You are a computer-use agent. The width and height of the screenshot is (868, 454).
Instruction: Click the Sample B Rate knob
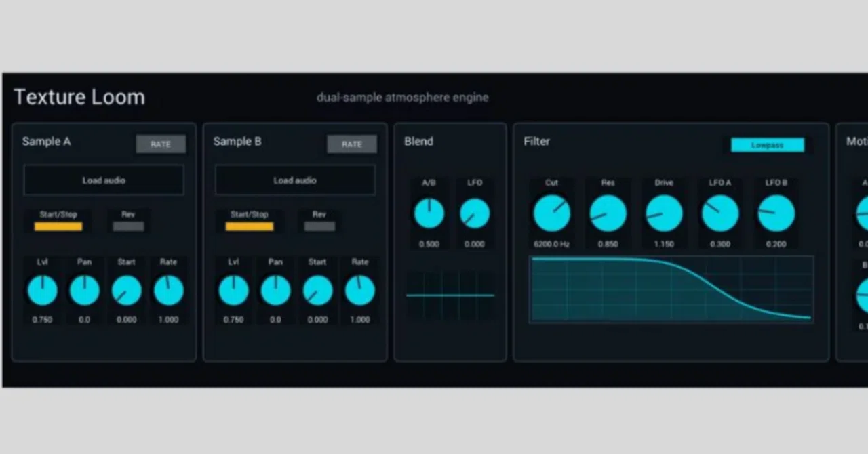[x=360, y=290]
